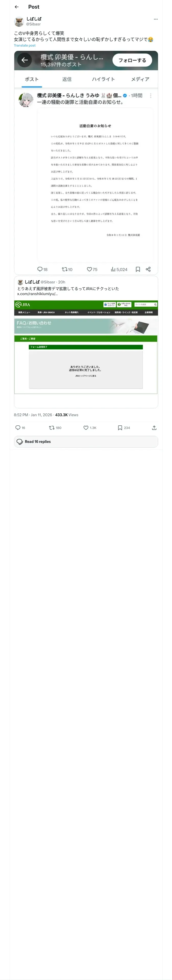Image resolution: width=172 pixels, height=980 pixels.
Task: Click the bookmark icon in embedded screenshot
Action: (138, 269)
